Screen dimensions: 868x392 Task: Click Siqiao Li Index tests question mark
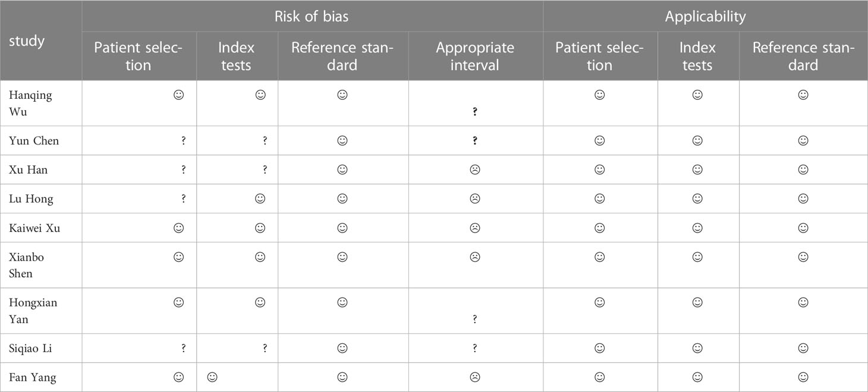265,349
